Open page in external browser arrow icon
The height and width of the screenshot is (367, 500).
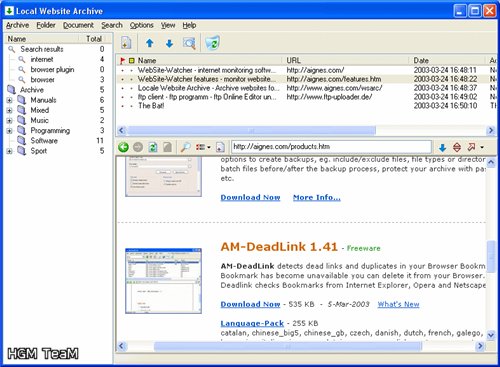[x=471, y=147]
